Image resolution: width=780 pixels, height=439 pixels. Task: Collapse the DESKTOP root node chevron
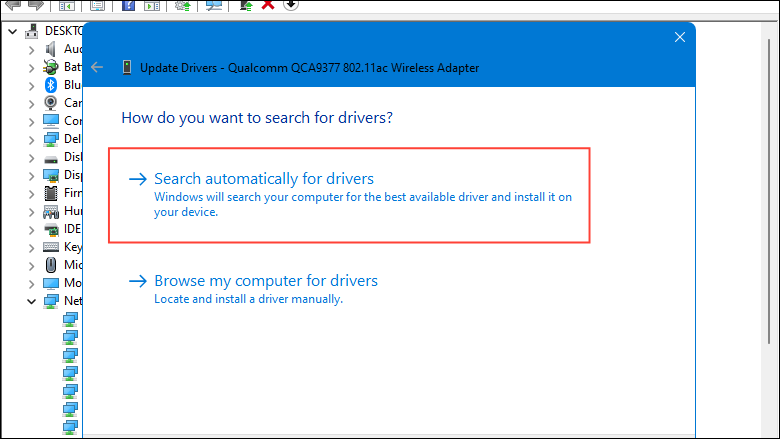pyautogui.click(x=13, y=32)
